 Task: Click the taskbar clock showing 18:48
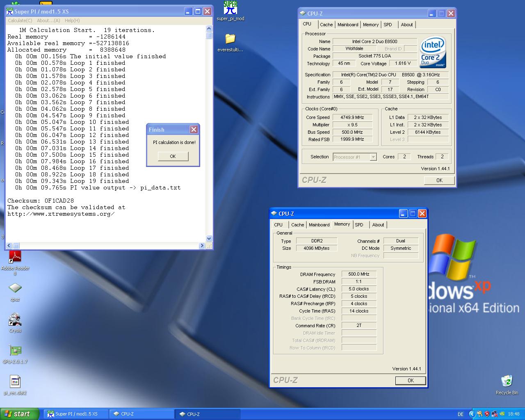[x=514, y=414]
